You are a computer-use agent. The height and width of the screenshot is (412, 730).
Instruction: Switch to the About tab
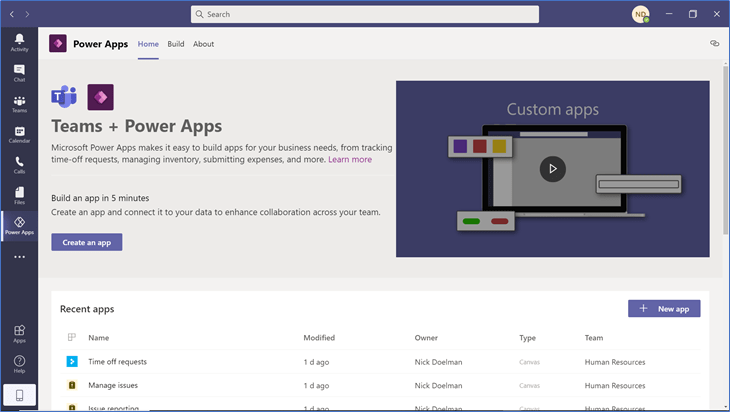(203, 44)
